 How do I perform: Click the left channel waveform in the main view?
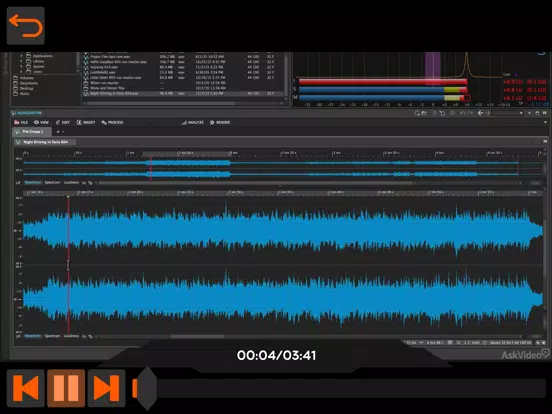click(x=283, y=231)
